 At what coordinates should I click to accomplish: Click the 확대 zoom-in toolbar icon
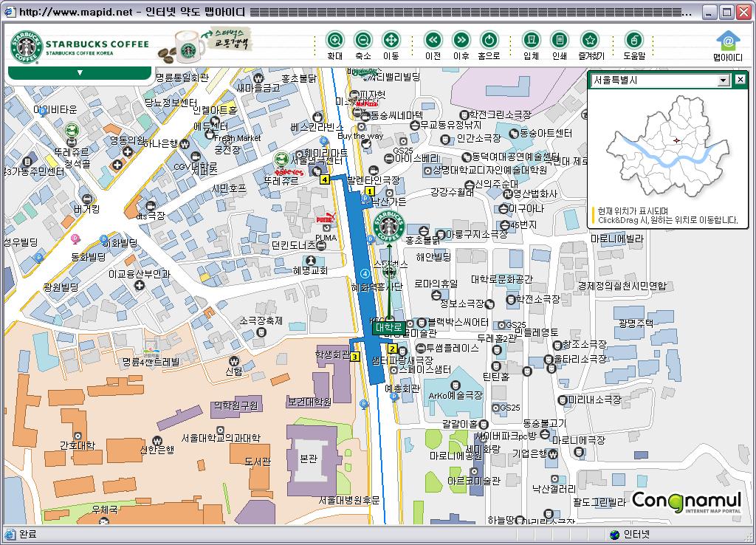[334, 40]
